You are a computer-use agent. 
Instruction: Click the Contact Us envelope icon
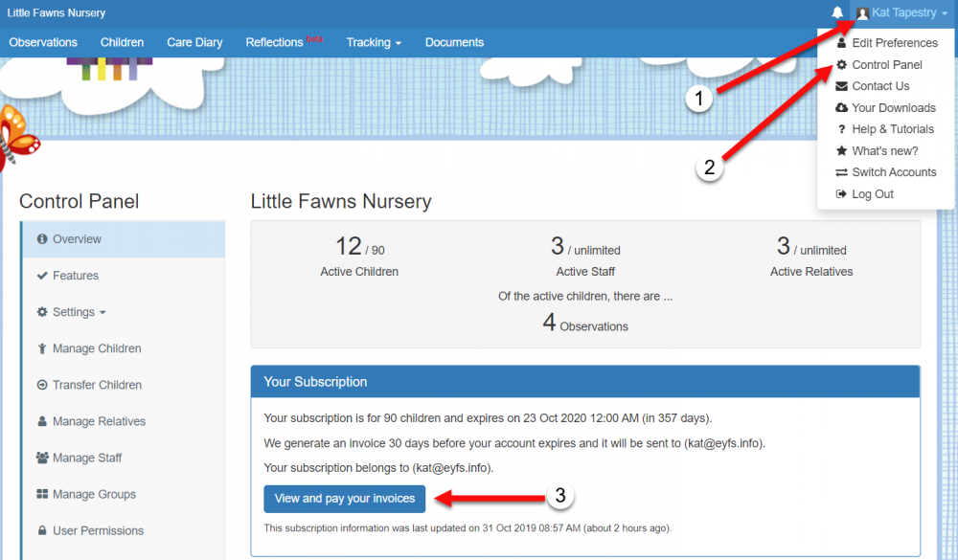[842, 86]
